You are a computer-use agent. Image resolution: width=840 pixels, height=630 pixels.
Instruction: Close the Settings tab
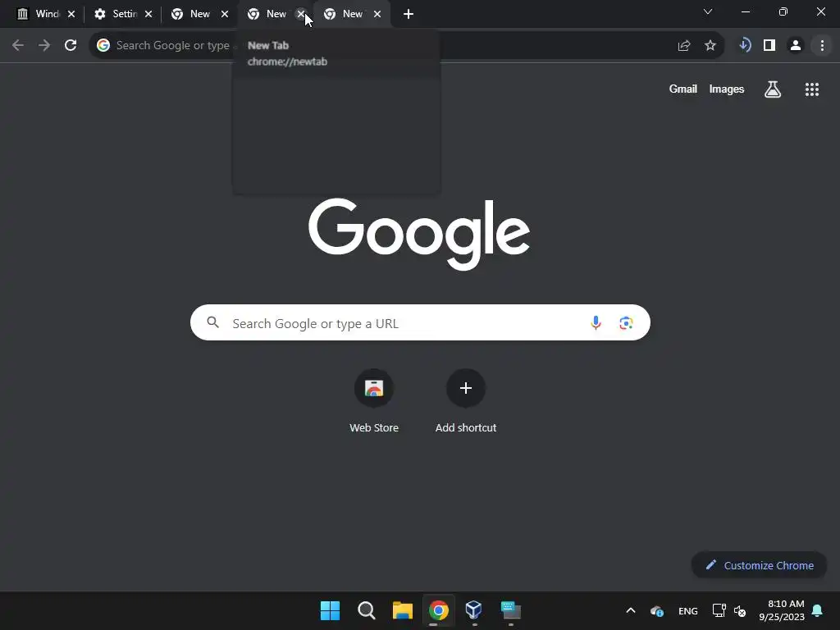click(148, 14)
